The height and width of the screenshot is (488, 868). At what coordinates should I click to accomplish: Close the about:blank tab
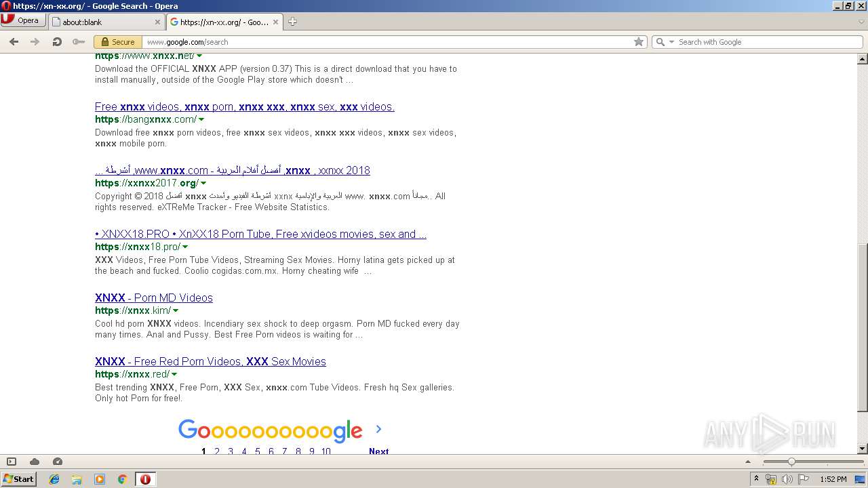tap(157, 22)
